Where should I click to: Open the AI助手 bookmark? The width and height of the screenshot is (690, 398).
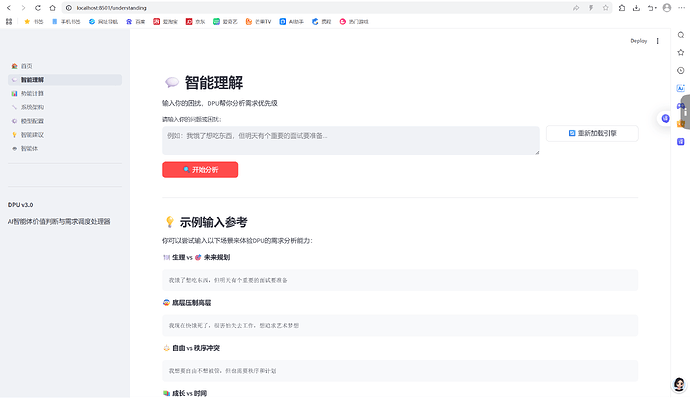click(x=292, y=22)
